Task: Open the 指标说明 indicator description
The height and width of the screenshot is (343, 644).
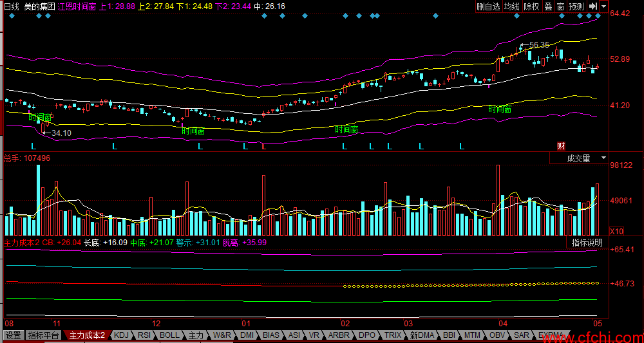Action: [587, 243]
